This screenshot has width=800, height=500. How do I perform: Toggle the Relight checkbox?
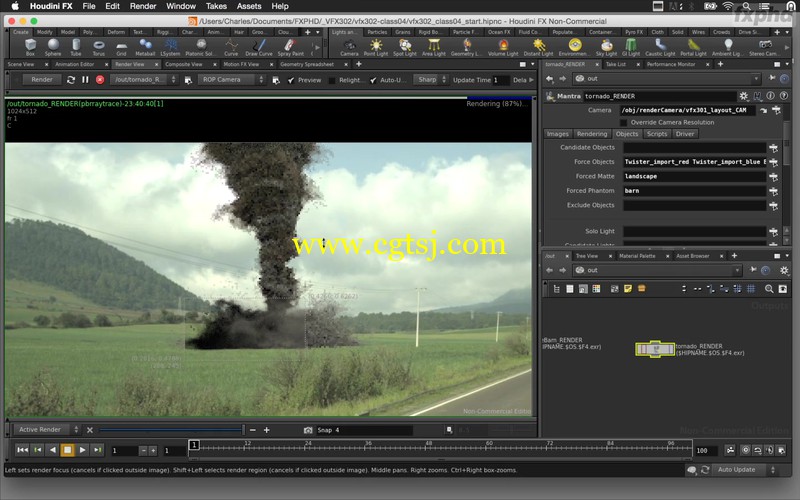332,80
